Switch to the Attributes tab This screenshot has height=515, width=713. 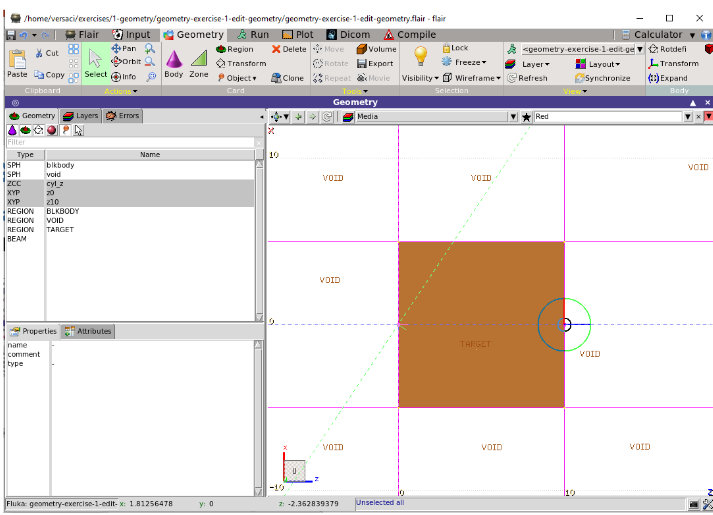coord(88,331)
